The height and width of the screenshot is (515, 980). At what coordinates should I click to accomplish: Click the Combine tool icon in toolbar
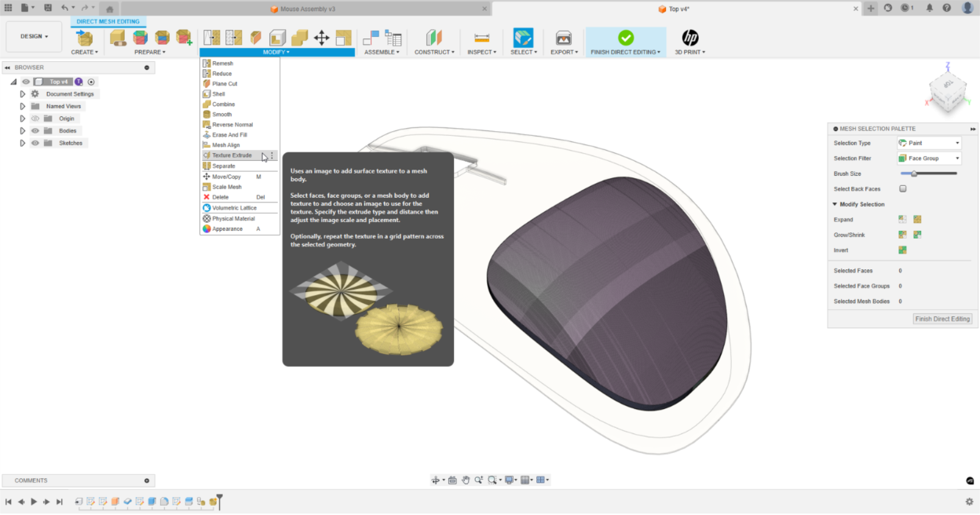click(x=299, y=38)
